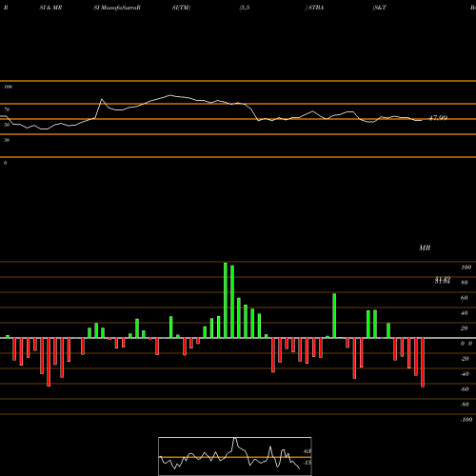Image resolution: width=476 pixels, height=476 pixels.
Task: Click the -100 label on MR right axis
Action: [466, 420]
